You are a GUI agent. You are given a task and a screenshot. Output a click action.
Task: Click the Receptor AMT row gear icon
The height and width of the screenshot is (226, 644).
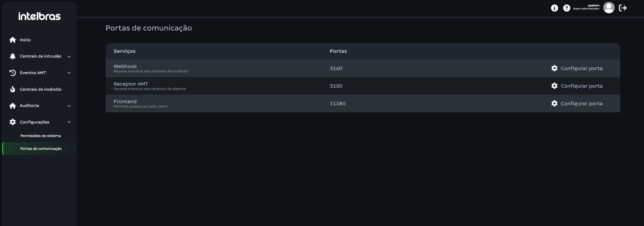[x=554, y=86]
